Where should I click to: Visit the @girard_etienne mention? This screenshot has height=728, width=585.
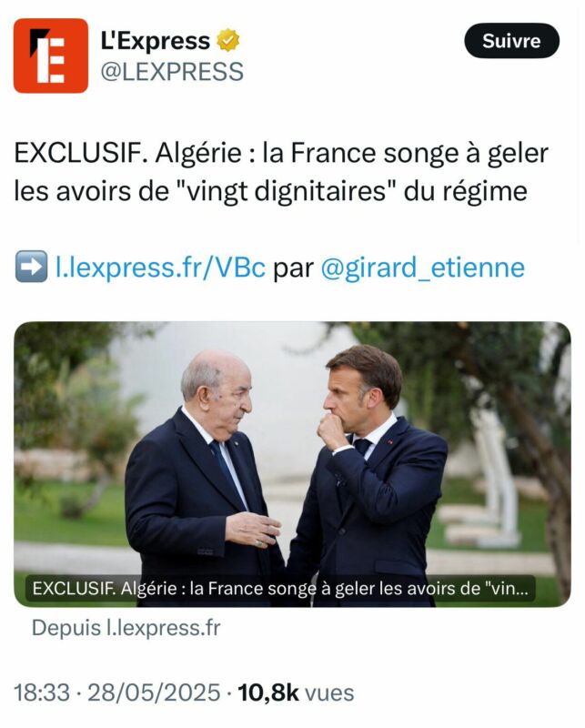click(x=423, y=268)
